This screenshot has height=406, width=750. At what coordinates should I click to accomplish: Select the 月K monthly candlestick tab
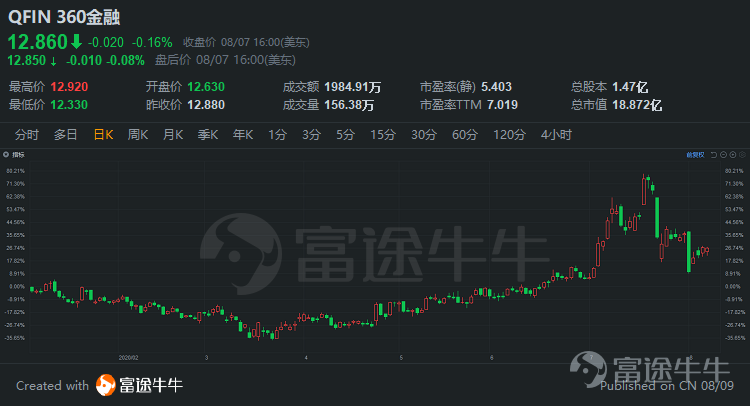173,135
